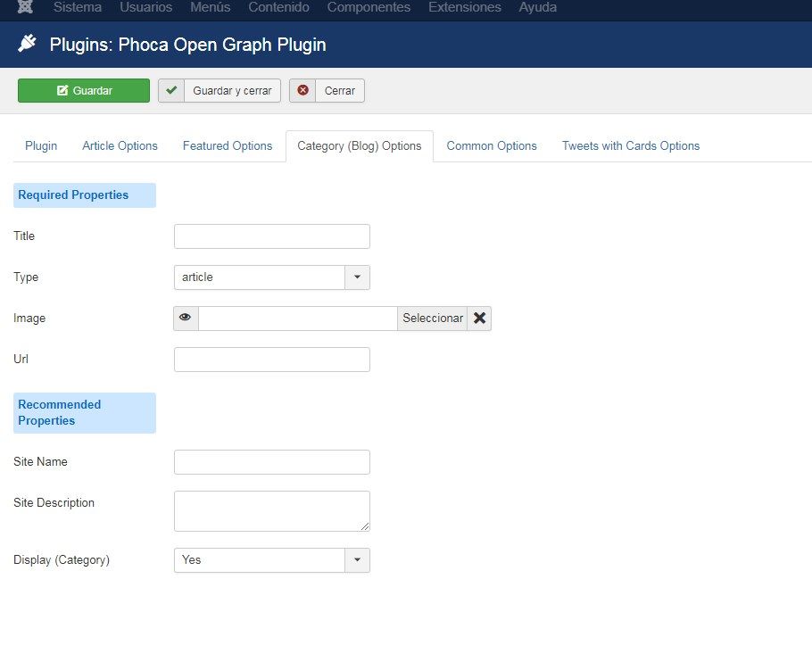Open the Tweets with Cards Options tab
The height and width of the screenshot is (662, 812).
pyautogui.click(x=631, y=146)
